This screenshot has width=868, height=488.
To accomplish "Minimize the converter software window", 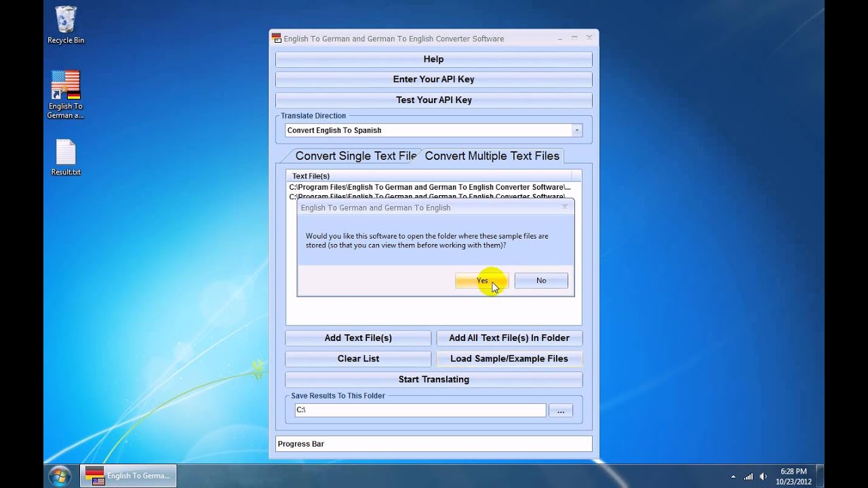I will (x=560, y=38).
